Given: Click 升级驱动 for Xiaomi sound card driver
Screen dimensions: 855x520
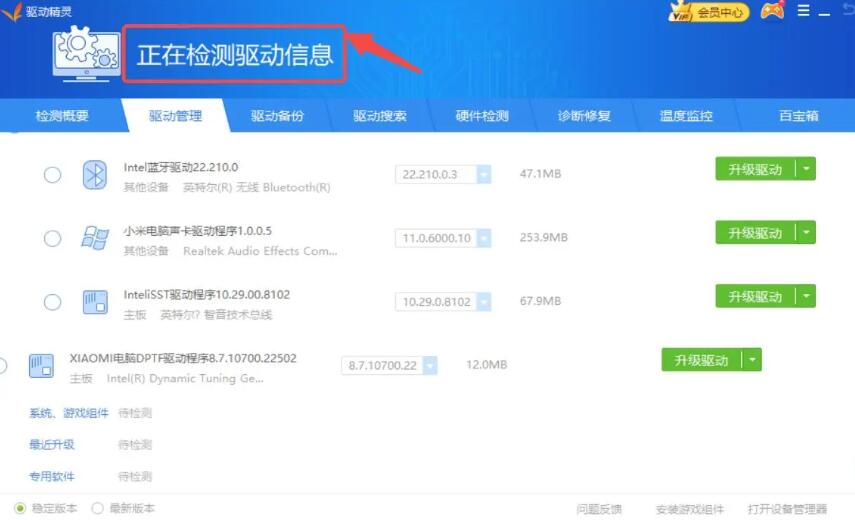Looking at the screenshot, I should pyautogui.click(x=755, y=233).
